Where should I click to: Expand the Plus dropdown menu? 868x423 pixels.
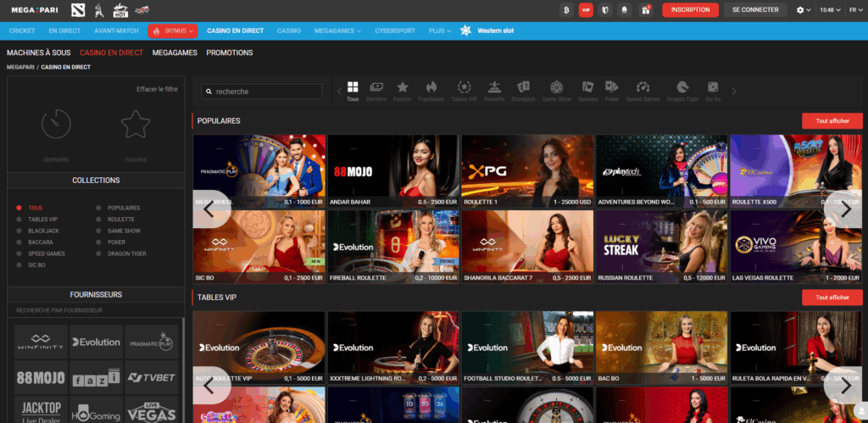pos(440,31)
